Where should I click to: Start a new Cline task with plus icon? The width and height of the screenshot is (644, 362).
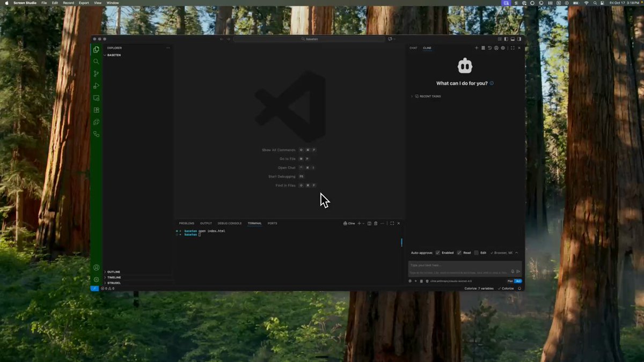click(477, 48)
